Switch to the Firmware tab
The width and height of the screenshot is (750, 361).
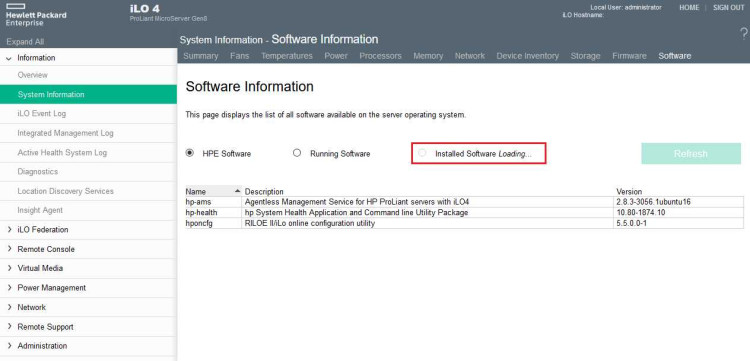(x=629, y=56)
